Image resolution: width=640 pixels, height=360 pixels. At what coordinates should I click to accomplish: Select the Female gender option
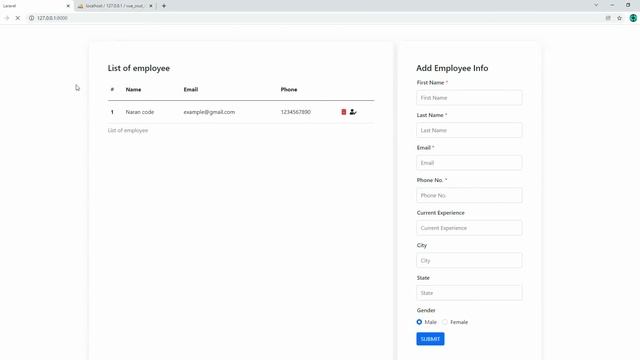click(x=445, y=322)
